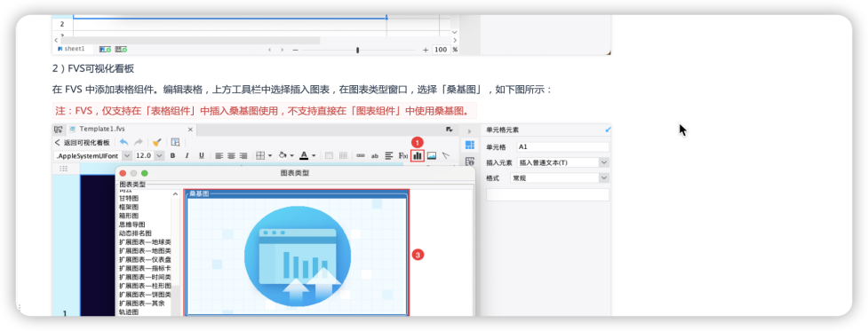
Task: Toggle underline formatting
Action: point(202,156)
